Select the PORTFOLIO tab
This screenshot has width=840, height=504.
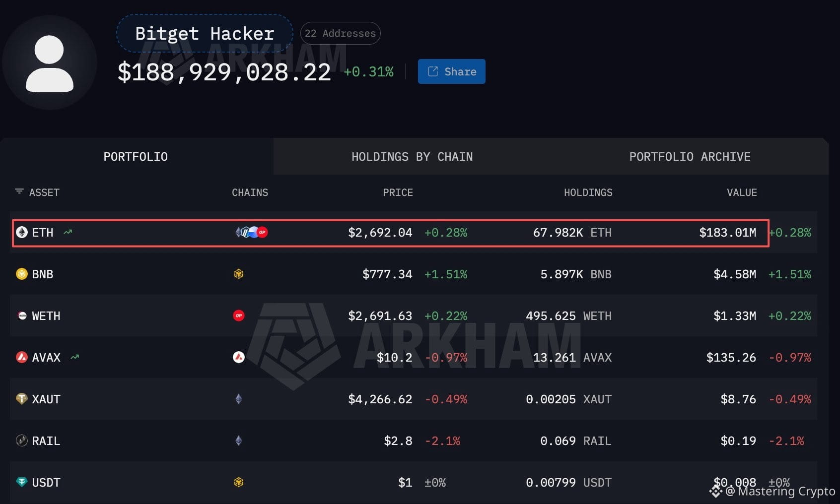136,157
